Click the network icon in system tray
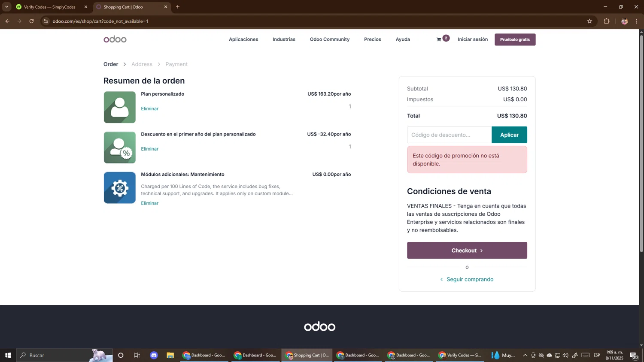Image resolution: width=644 pixels, height=362 pixels. tap(557, 355)
